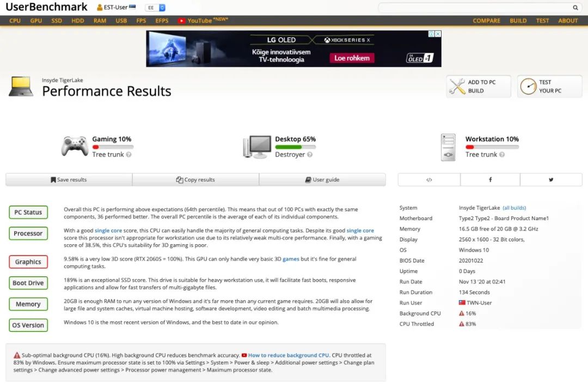The height and width of the screenshot is (388, 588).
Task: Click the Desktop Destroyer help icon
Action: pos(310,155)
